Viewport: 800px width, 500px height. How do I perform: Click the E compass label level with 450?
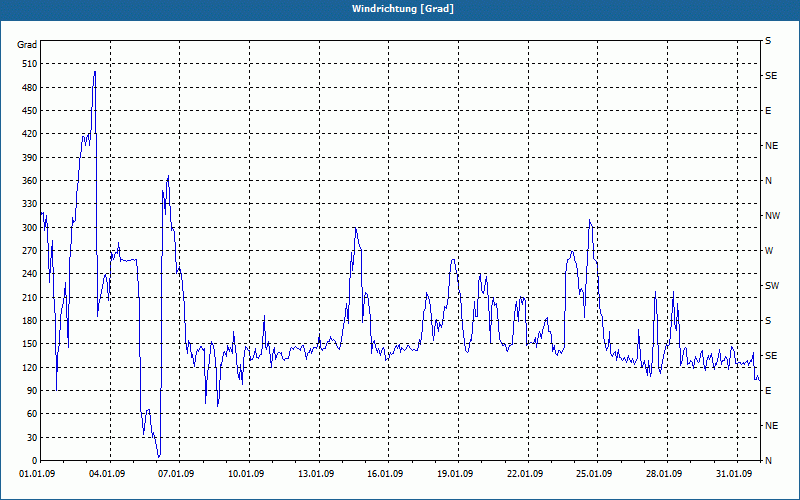[768, 111]
